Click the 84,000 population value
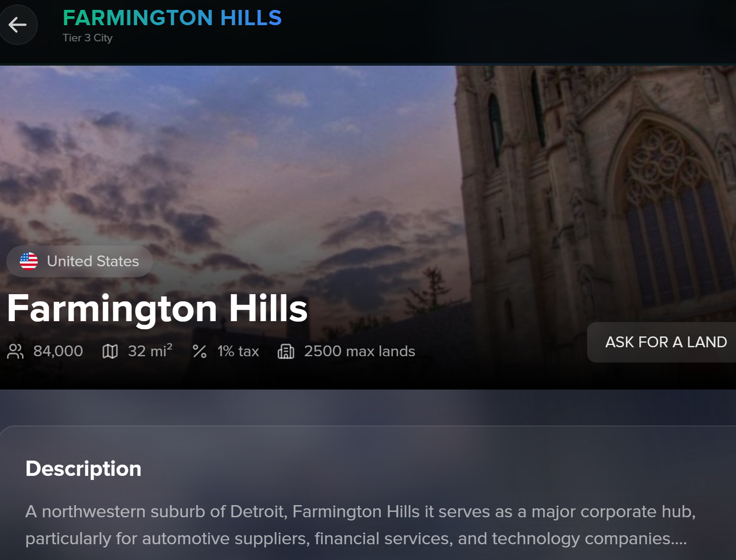Image resolution: width=736 pixels, height=560 pixels. pyautogui.click(x=58, y=351)
